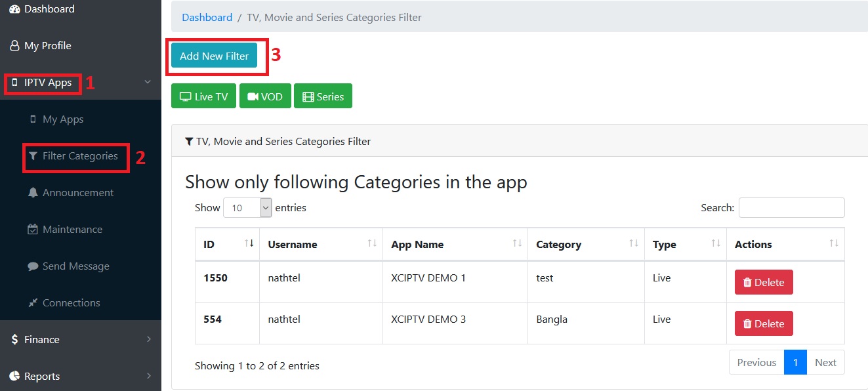Focus the table Search input field
This screenshot has width=868, height=391.
[x=791, y=208]
